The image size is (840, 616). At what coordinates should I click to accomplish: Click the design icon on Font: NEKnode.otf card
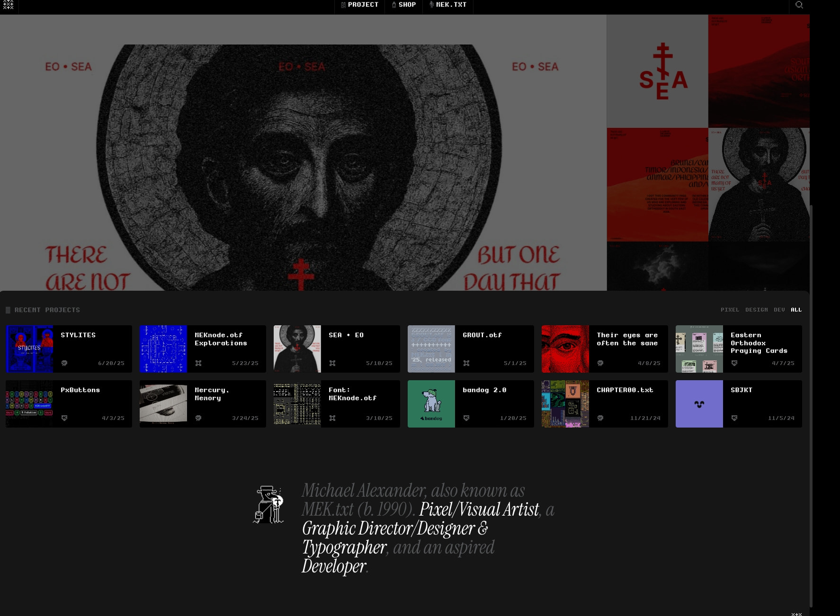(x=332, y=418)
